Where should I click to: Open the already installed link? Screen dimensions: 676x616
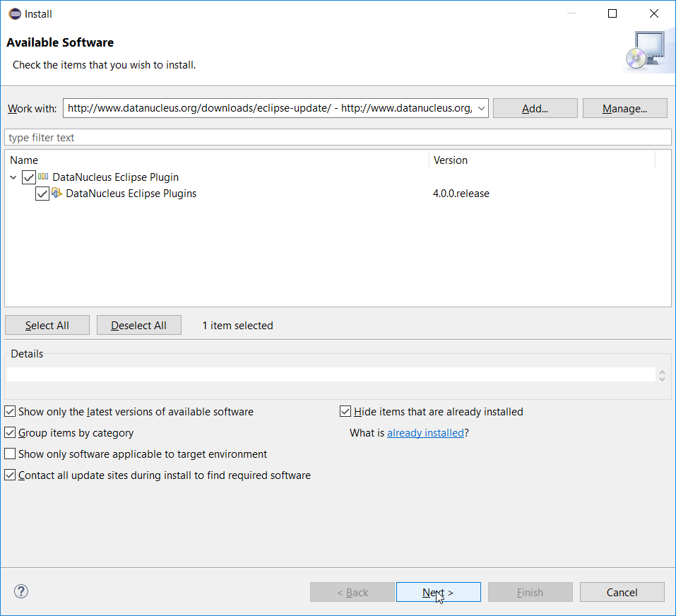click(x=425, y=433)
